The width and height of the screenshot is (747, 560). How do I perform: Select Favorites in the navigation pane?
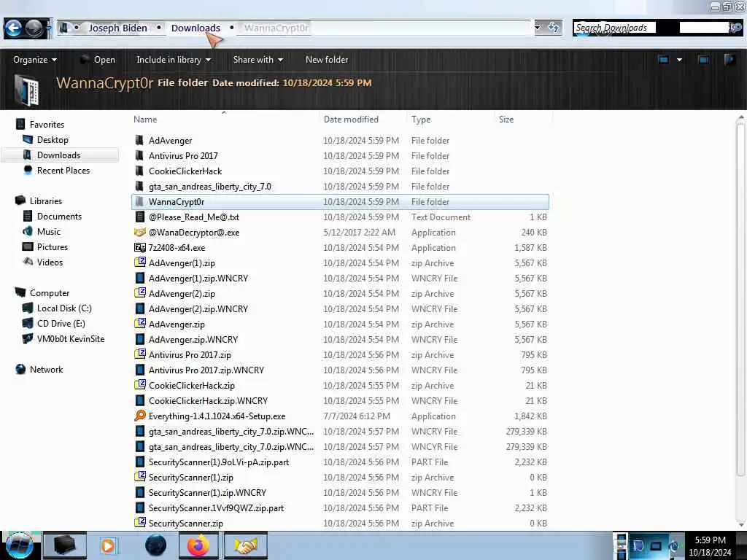tap(47, 124)
